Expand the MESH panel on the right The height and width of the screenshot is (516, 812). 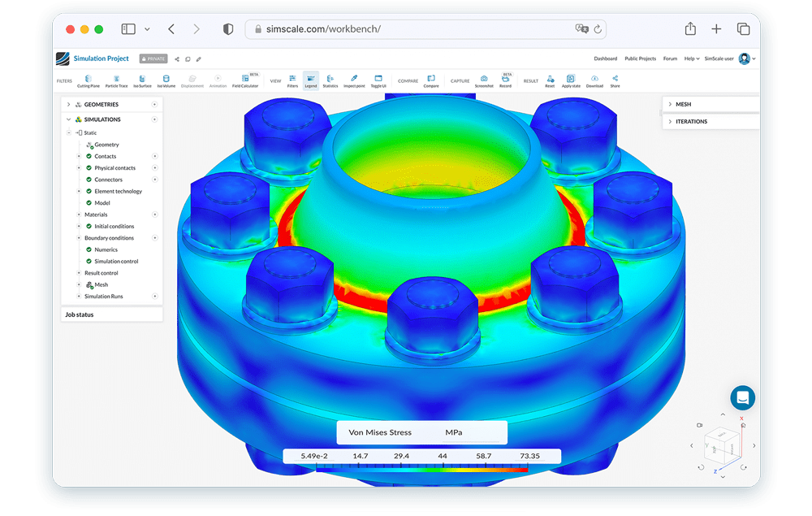tap(670, 104)
